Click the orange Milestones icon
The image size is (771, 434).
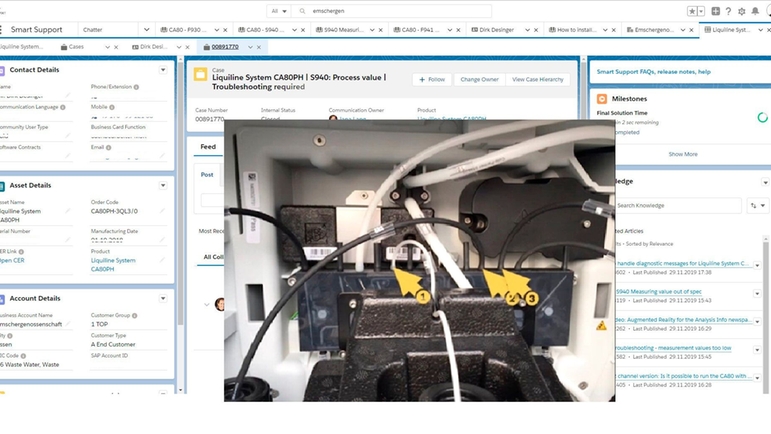click(x=602, y=99)
